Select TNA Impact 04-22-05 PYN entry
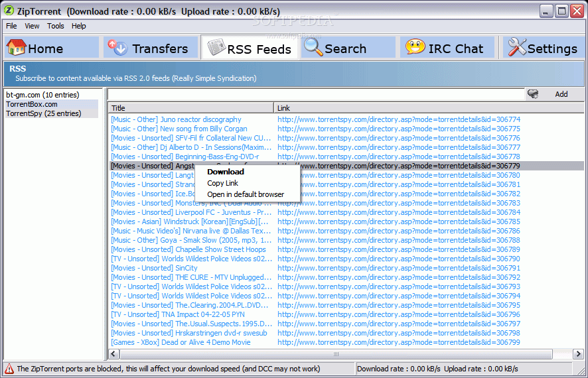Viewport: 588px width, 378px height. (178, 315)
